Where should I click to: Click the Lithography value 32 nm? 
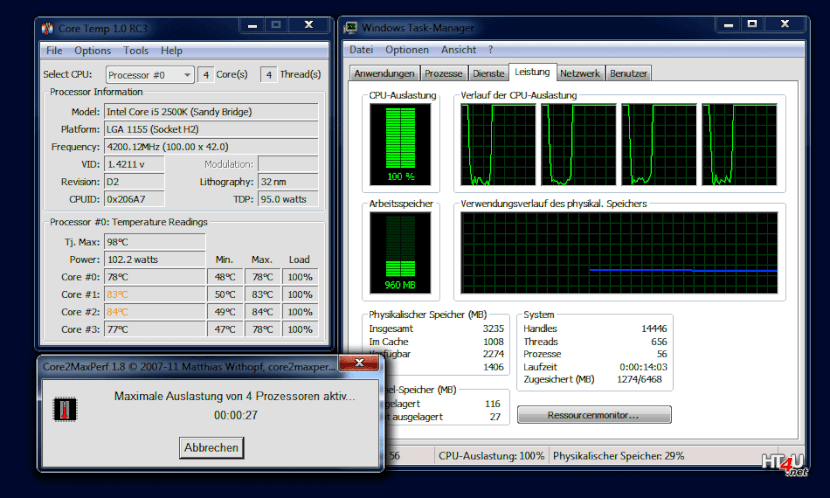(x=288, y=182)
